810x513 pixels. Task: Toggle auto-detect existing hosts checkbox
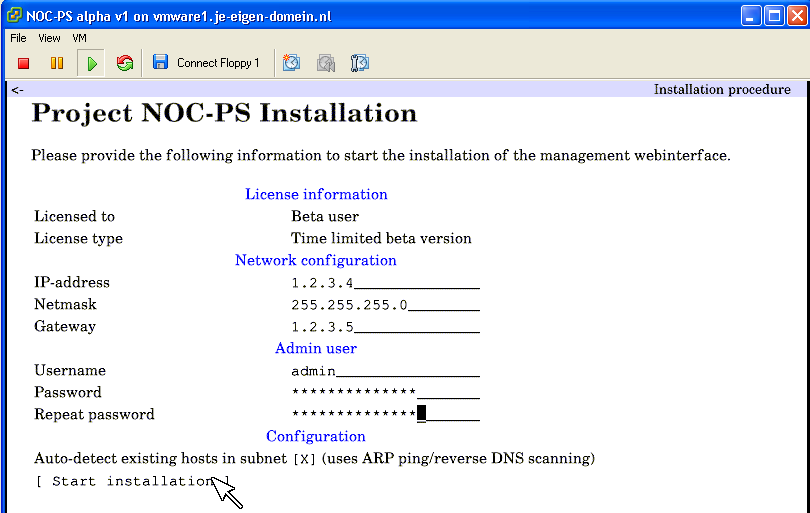[x=304, y=459]
